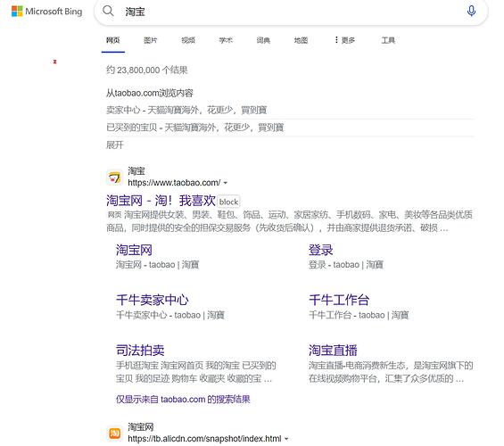Click the 约 23,800,000 个结果 count text
The width and height of the screenshot is (504, 446).
pos(147,70)
